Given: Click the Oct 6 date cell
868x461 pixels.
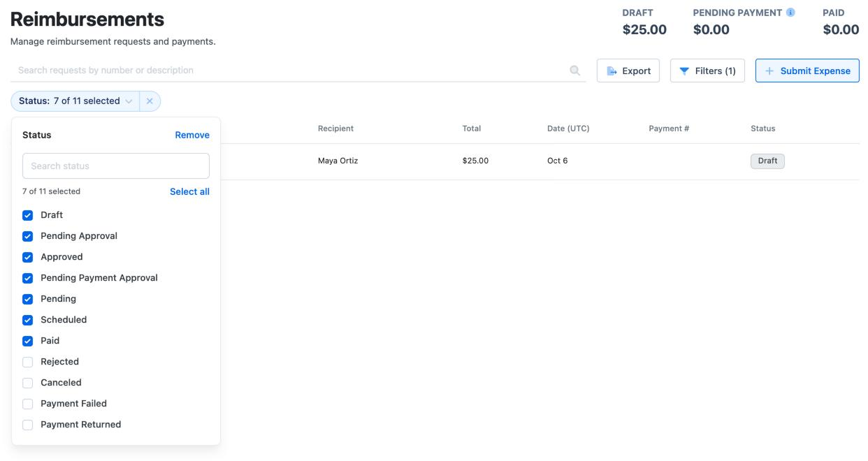Looking at the screenshot, I should coord(558,161).
